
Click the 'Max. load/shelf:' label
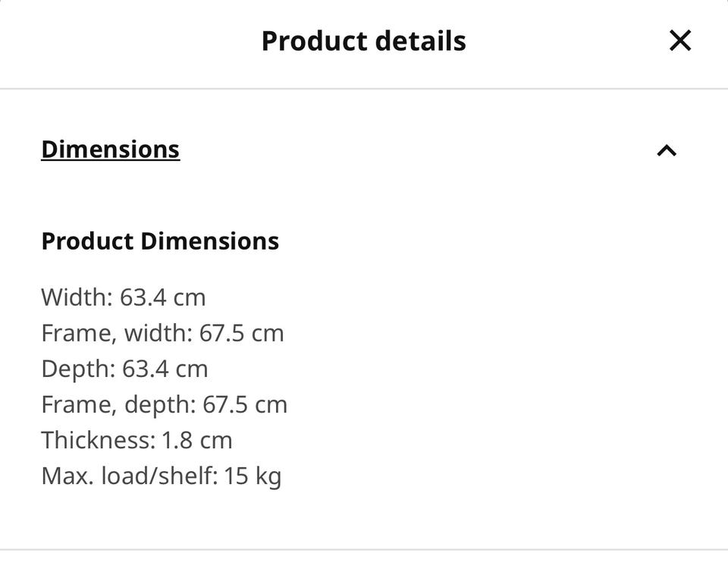(129, 476)
